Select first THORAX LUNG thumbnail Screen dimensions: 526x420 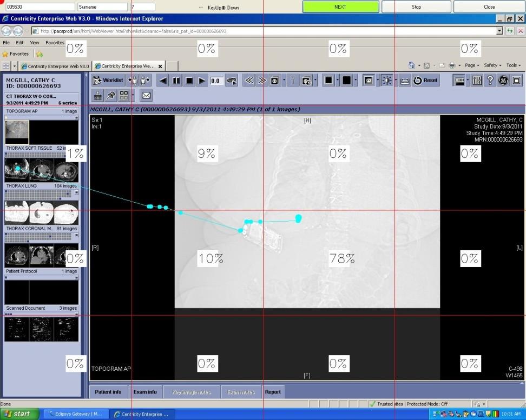pyautogui.click(x=17, y=212)
